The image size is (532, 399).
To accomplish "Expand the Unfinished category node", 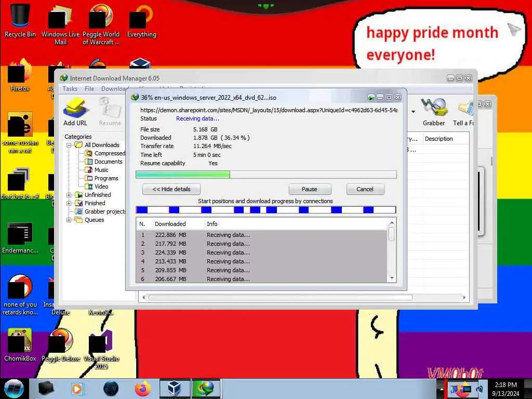I will pos(69,195).
